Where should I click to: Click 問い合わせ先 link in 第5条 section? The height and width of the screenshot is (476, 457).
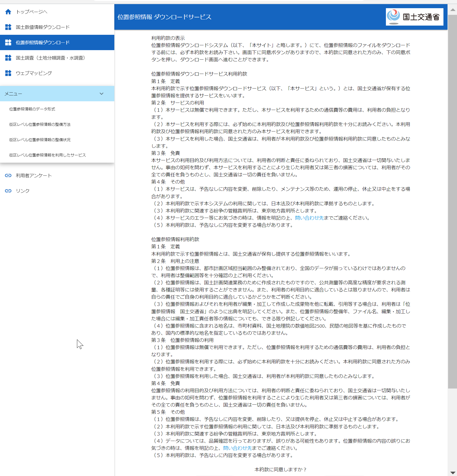tap(237, 448)
